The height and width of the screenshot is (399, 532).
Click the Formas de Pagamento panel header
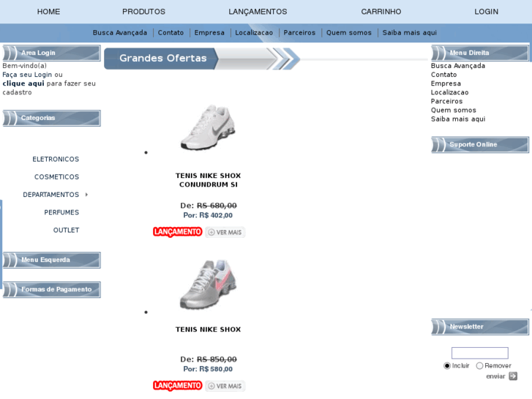coord(51,290)
